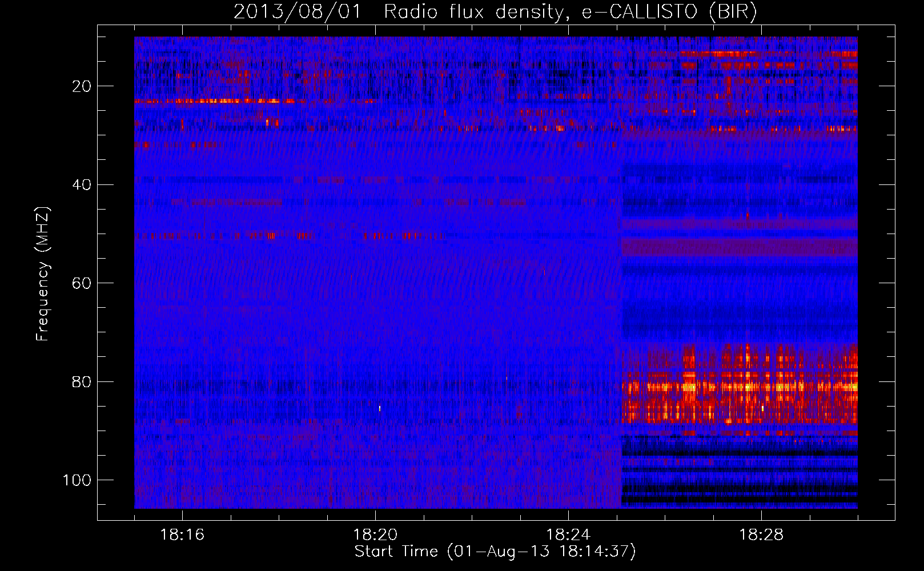Click the date "2013/08/01" in the title
The image size is (924, 571).
click(298, 12)
